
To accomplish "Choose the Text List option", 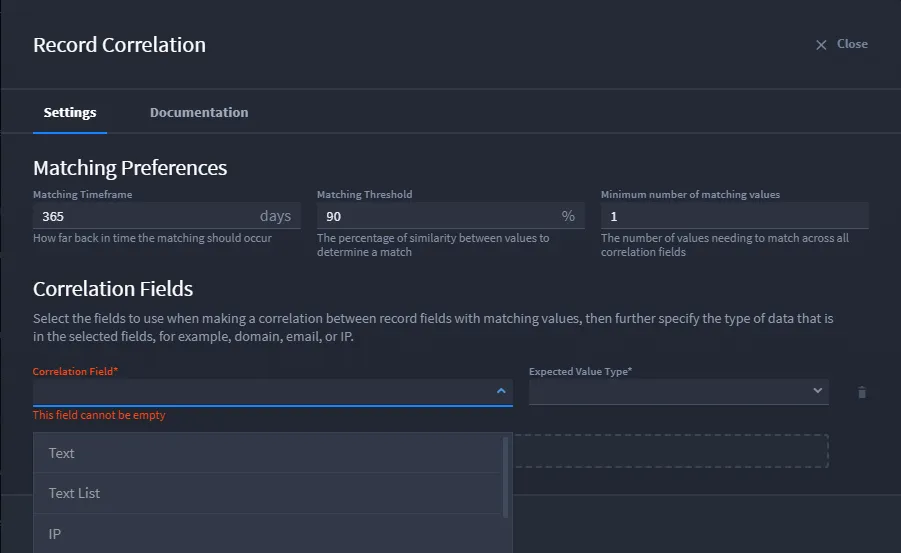I will tap(267, 493).
